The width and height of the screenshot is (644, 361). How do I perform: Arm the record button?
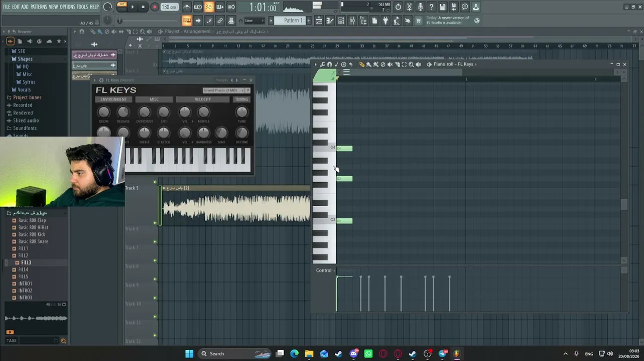tap(154, 7)
